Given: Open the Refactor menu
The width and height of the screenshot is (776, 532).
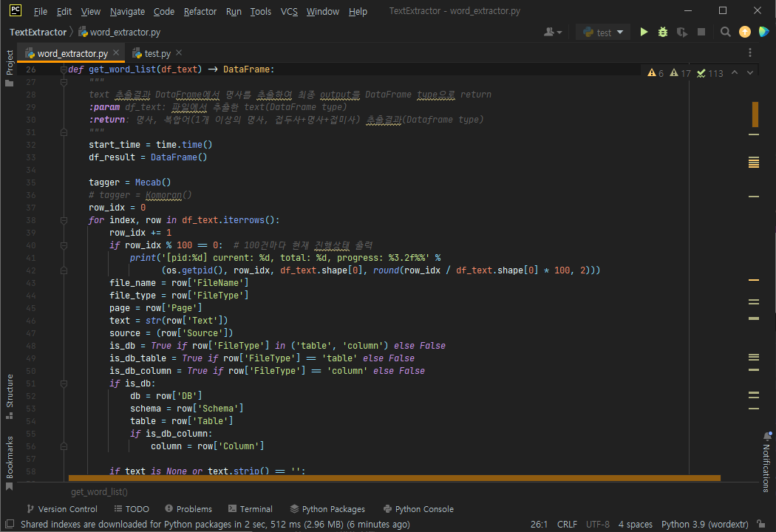Looking at the screenshot, I should pos(200,11).
